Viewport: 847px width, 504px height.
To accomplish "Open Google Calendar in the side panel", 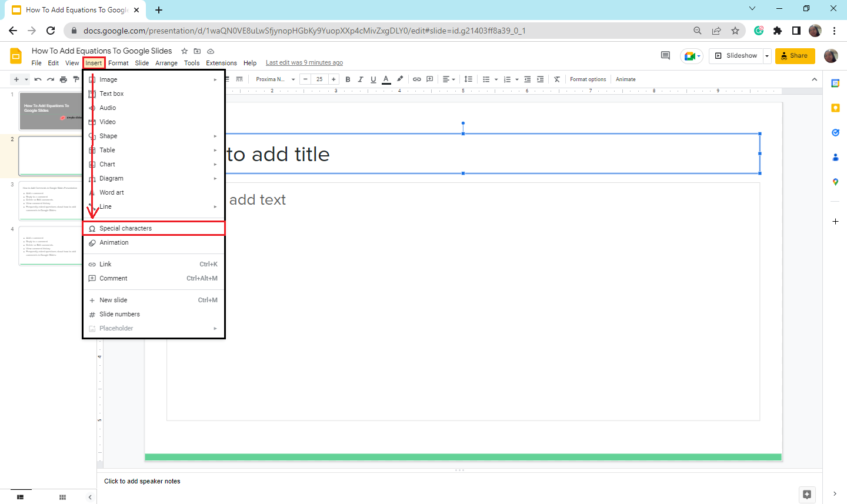I will pos(835,83).
